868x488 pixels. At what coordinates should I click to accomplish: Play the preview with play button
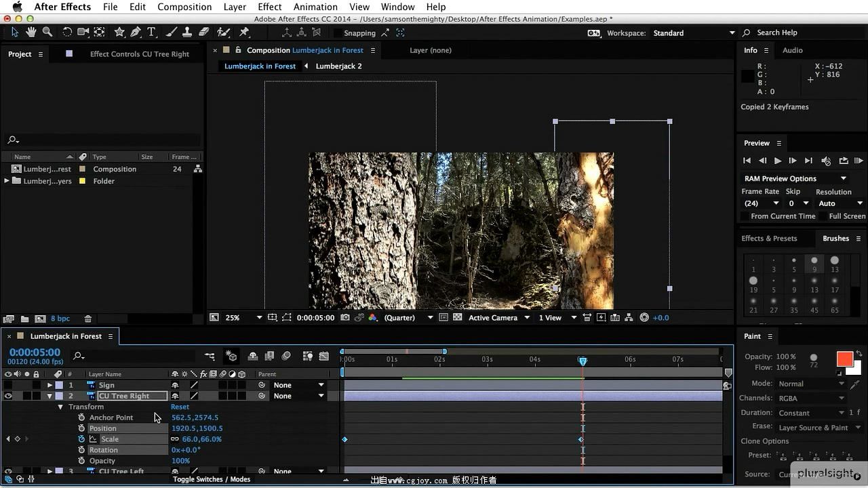tap(777, 161)
